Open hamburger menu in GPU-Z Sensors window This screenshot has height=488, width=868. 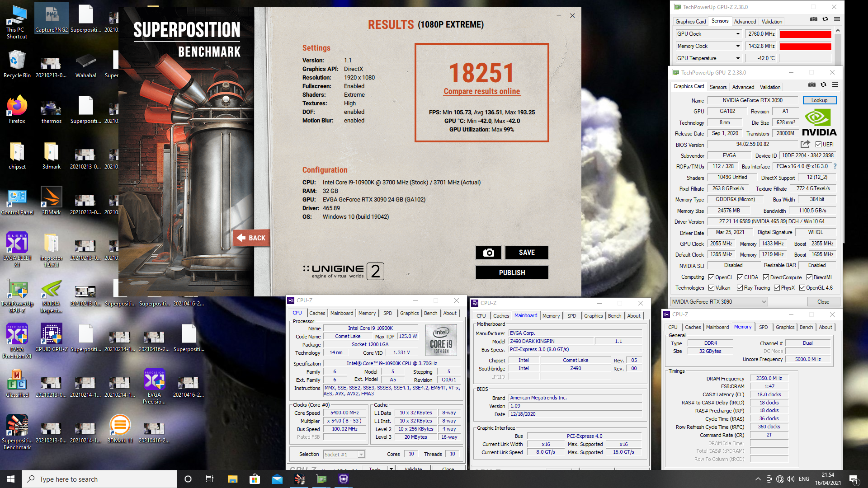click(x=837, y=19)
